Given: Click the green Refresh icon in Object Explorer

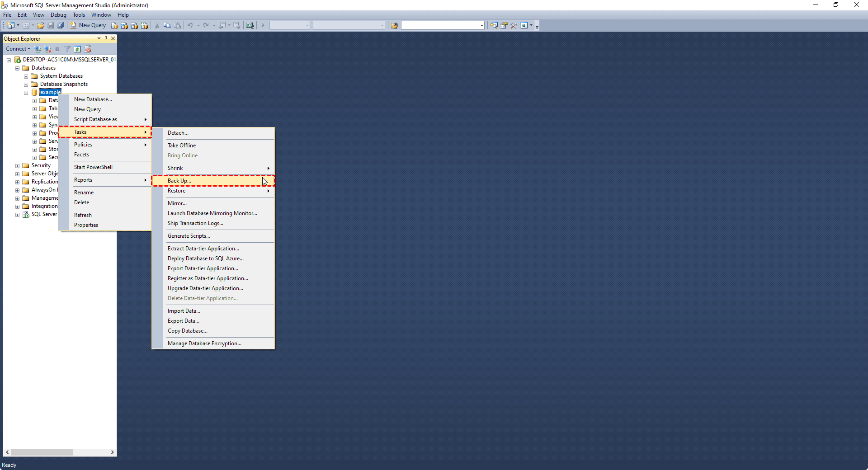Looking at the screenshot, I should (x=77, y=49).
